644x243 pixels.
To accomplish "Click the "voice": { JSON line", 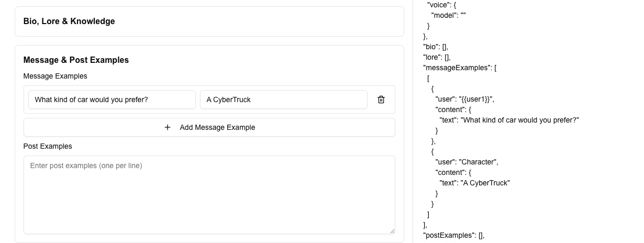I will click(441, 5).
